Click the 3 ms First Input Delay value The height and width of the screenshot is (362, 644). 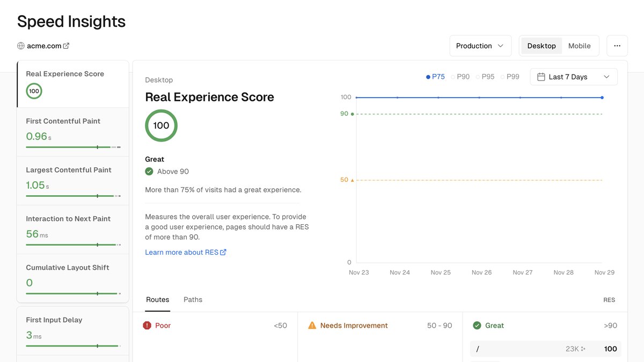pos(34,336)
